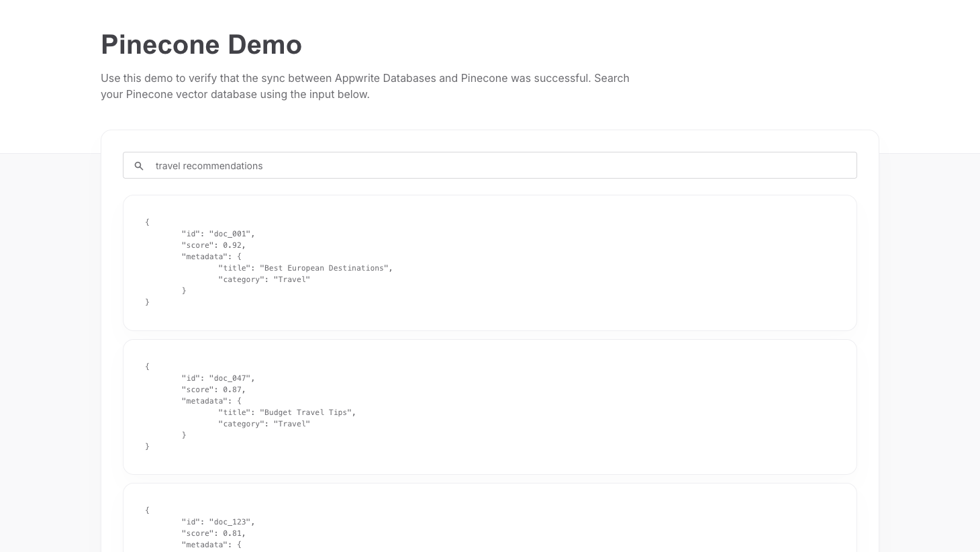The height and width of the screenshot is (552, 980).
Task: Click the query text "travel recommendations"
Action: [x=209, y=166]
